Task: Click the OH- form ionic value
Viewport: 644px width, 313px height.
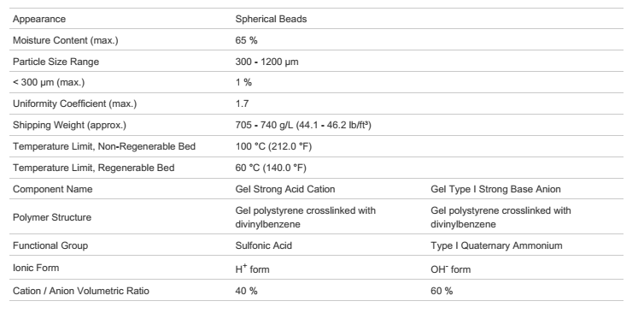Action: pyautogui.click(x=451, y=269)
